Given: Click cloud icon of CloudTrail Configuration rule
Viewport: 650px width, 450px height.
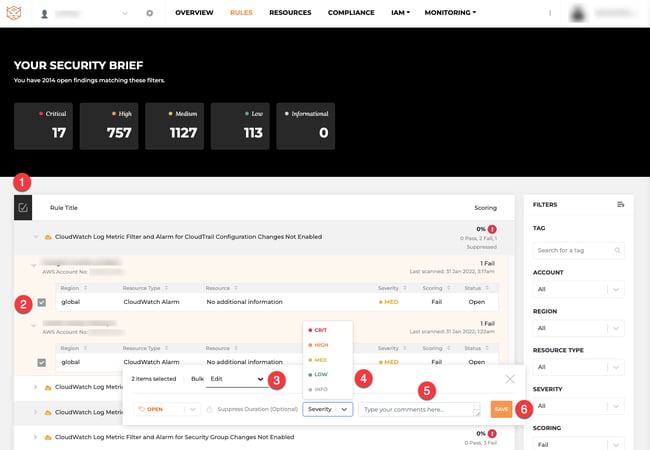Looking at the screenshot, I should [48, 237].
